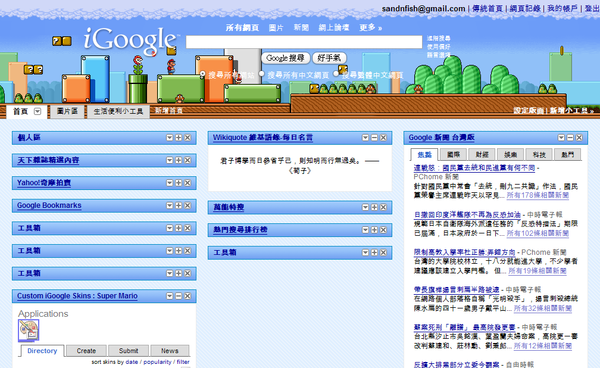This screenshot has height=368, width=600.
Task: Click the main Google search input field
Action: pyautogui.click(x=304, y=42)
